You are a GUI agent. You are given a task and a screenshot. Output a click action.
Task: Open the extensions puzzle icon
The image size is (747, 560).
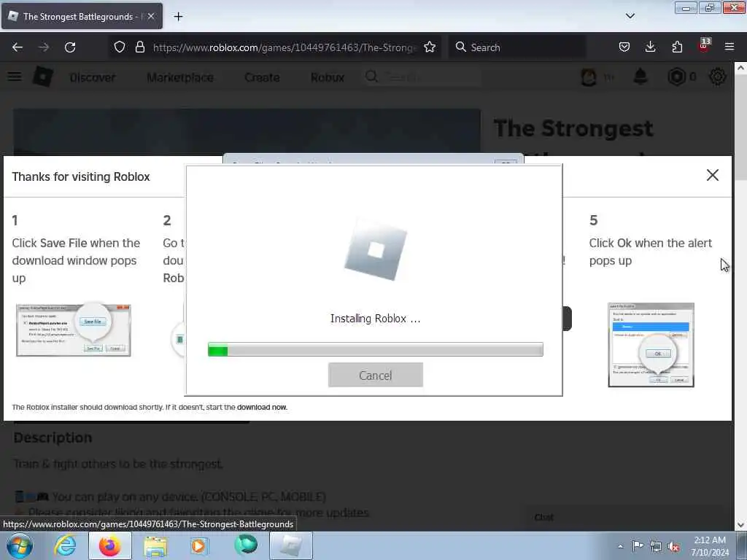(x=677, y=47)
